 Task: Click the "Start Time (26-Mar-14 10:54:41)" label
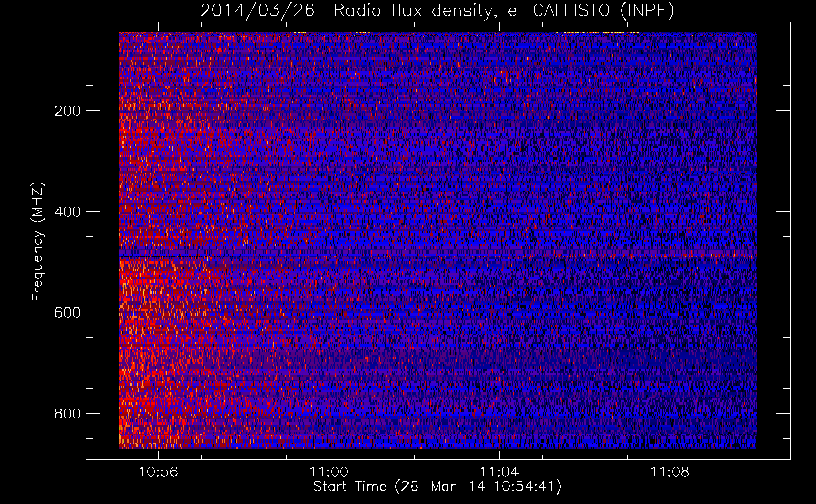click(x=437, y=487)
